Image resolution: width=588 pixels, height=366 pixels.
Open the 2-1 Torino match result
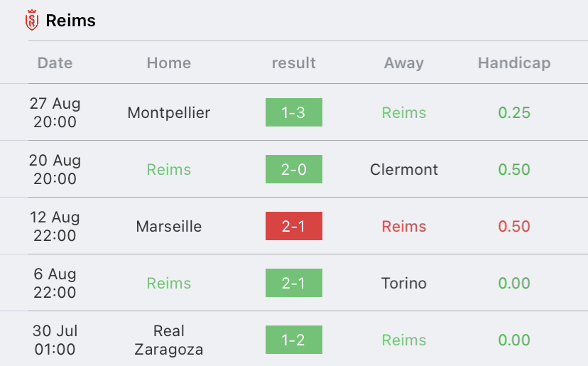[x=293, y=283]
